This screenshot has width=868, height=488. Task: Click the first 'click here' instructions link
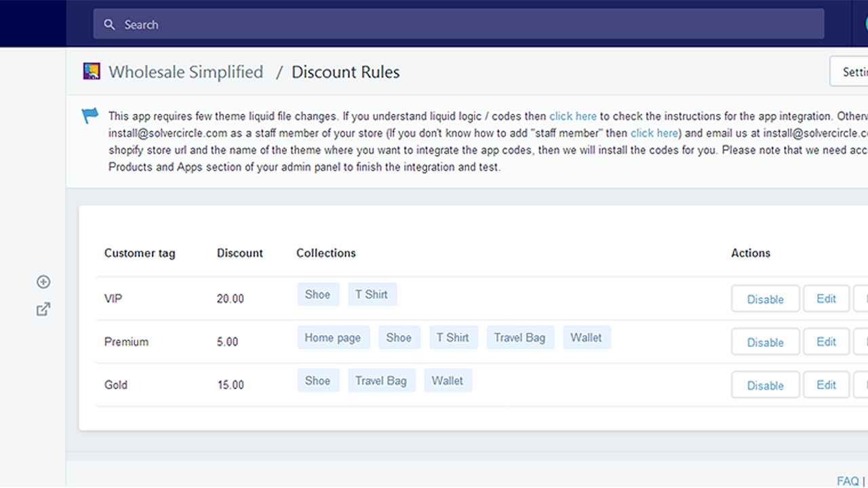572,116
